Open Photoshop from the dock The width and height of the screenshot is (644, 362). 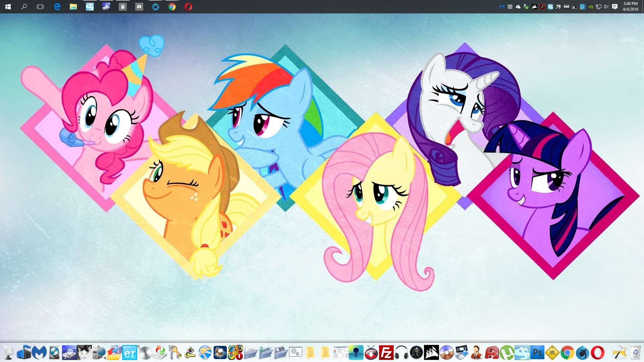(537, 353)
